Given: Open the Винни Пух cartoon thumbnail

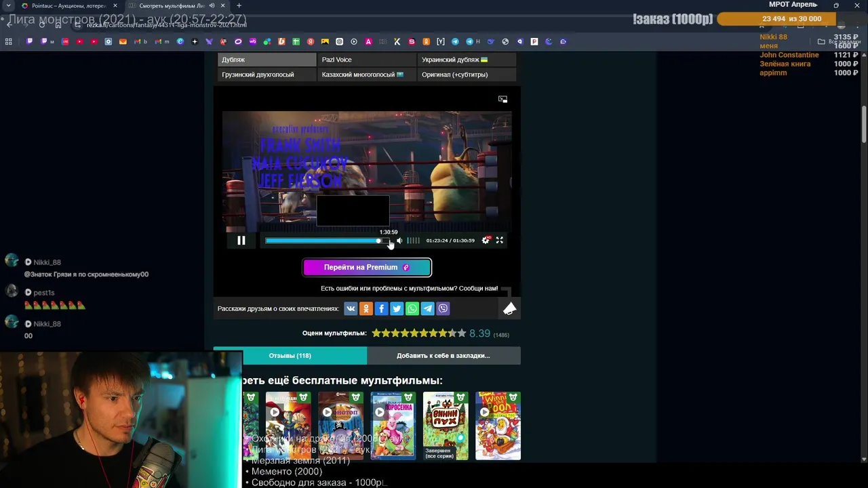Looking at the screenshot, I should [446, 426].
